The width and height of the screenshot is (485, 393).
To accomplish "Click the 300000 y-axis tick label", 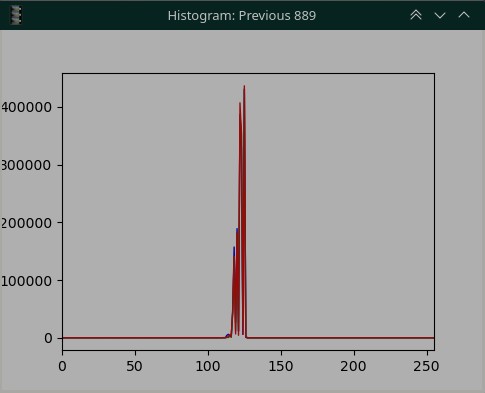I will pos(26,165).
